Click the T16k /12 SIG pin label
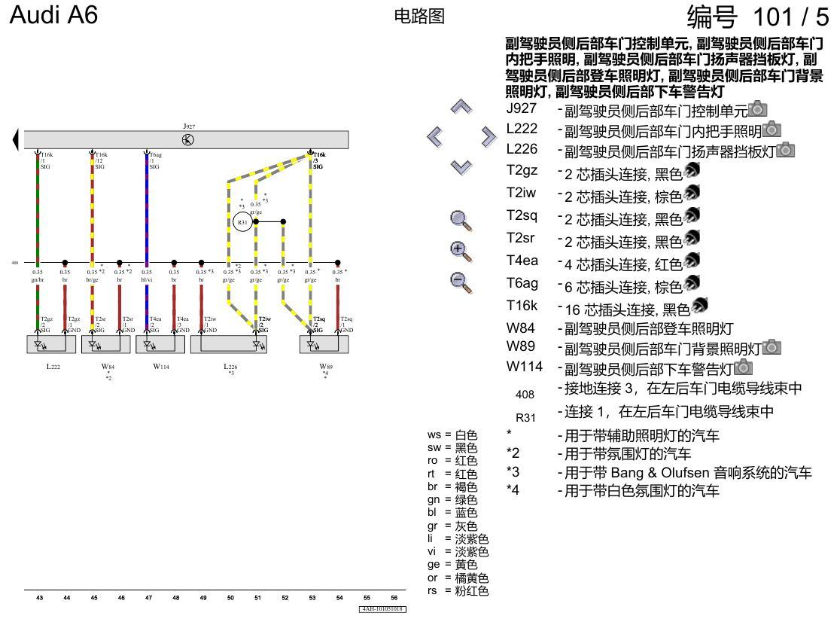The image size is (840, 625). click(x=102, y=161)
